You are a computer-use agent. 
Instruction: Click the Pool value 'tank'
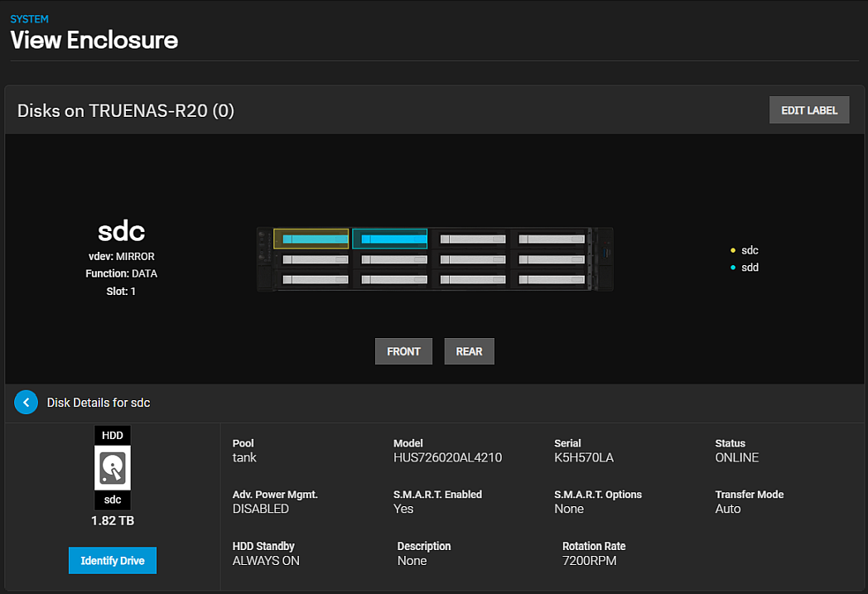pyautogui.click(x=244, y=458)
